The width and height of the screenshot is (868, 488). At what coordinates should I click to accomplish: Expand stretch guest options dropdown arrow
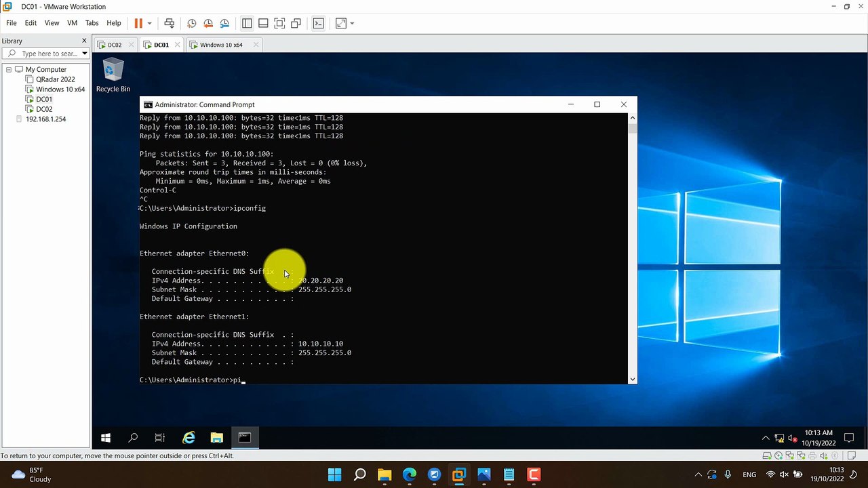coord(352,23)
